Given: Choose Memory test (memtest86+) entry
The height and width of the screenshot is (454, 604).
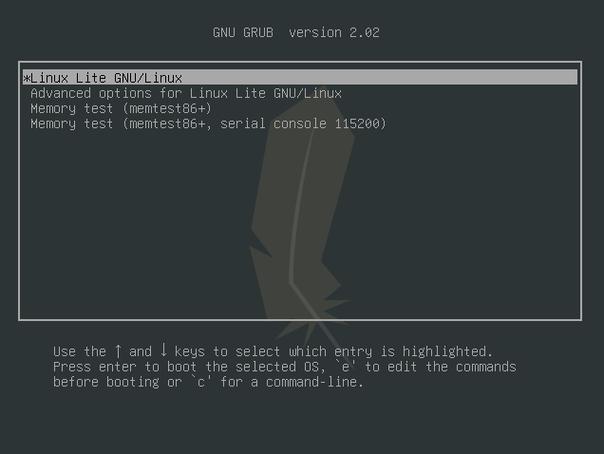Looking at the screenshot, I should coord(121,109).
